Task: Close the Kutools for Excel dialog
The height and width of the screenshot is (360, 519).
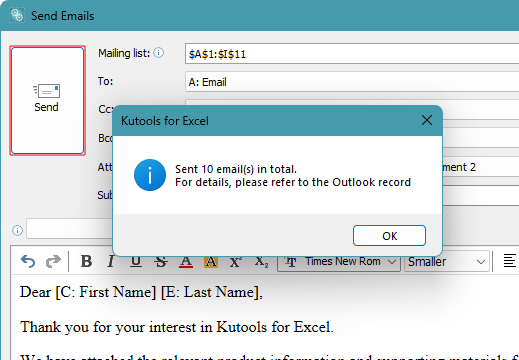Action: [427, 120]
